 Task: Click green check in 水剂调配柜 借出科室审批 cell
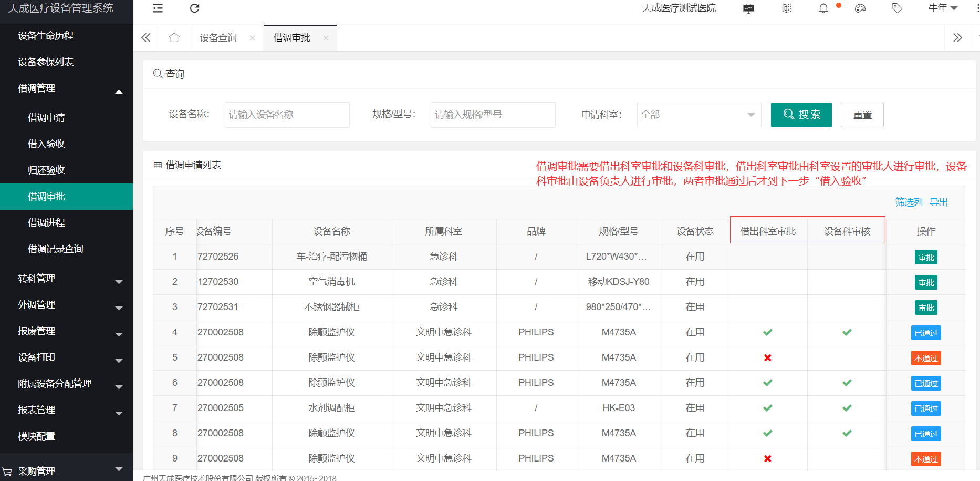[768, 408]
